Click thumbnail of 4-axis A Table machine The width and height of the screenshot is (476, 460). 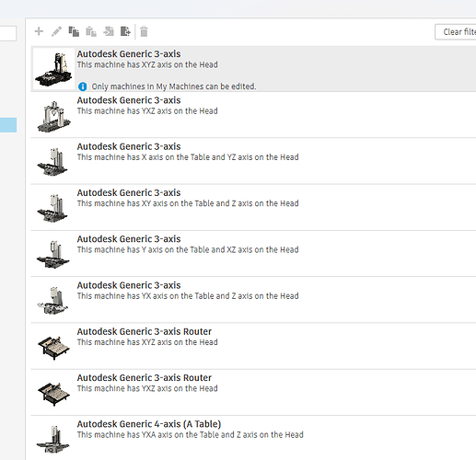pos(53,439)
